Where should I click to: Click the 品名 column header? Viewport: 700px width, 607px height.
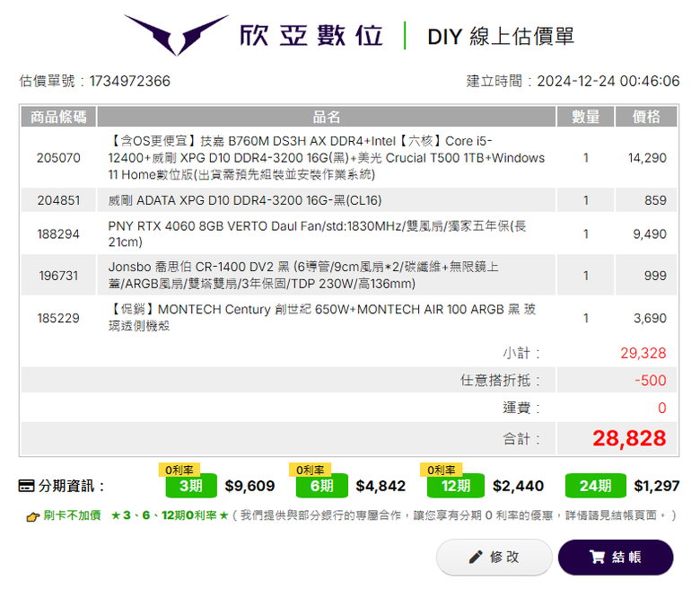pos(327,117)
